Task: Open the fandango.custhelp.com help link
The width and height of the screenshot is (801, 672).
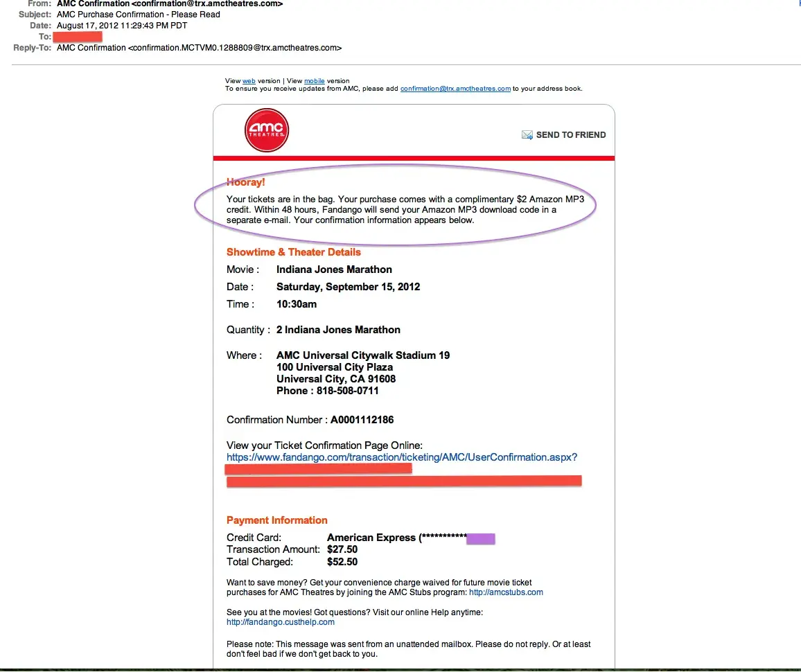Action: pyautogui.click(x=281, y=622)
